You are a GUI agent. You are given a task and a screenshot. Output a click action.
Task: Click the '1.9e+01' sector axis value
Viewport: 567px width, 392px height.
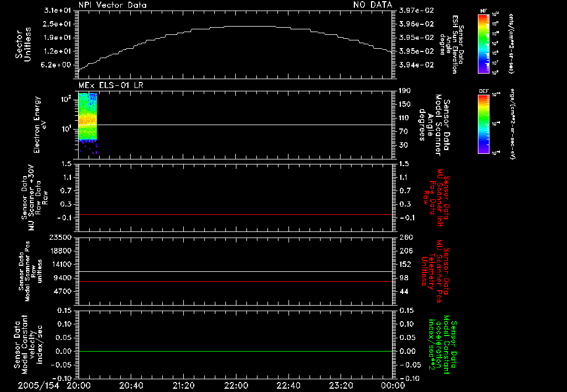point(58,38)
